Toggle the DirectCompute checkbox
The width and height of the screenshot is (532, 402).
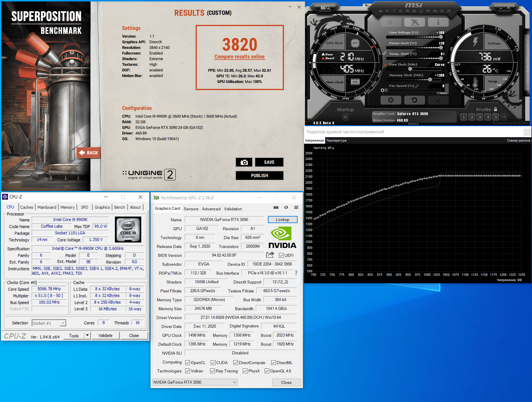[x=236, y=363]
